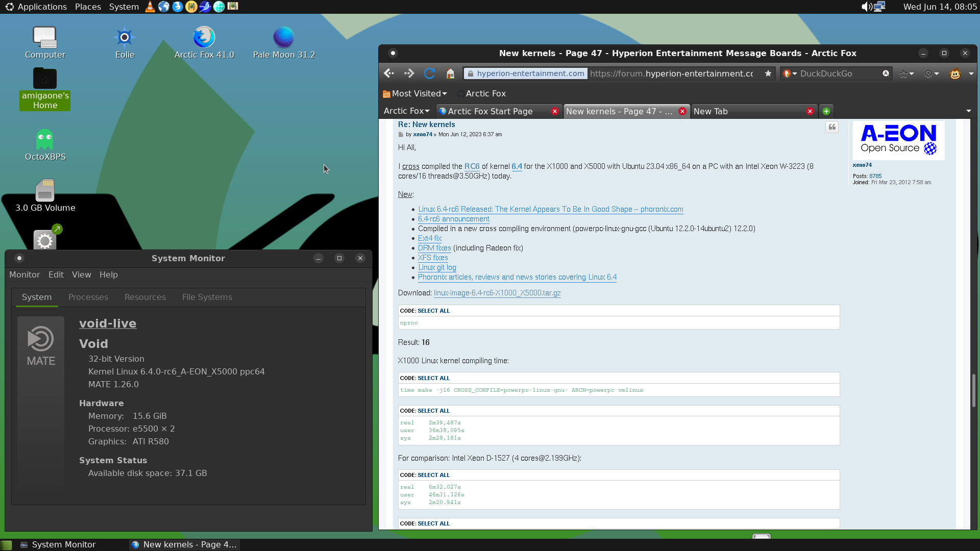Click SELECT ALL above the nproc code box
Screen dimensions: 980x551
point(433,311)
